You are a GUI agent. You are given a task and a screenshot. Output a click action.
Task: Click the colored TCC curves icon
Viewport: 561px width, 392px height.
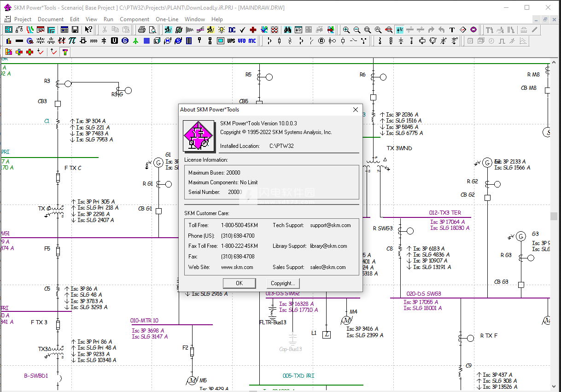(29, 29)
